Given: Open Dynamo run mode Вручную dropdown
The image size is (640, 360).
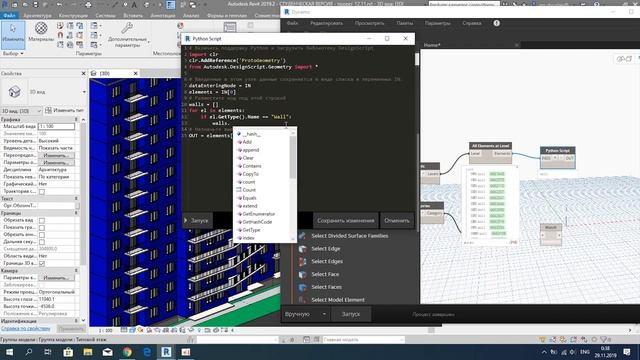Looking at the screenshot, I should coord(305,314).
